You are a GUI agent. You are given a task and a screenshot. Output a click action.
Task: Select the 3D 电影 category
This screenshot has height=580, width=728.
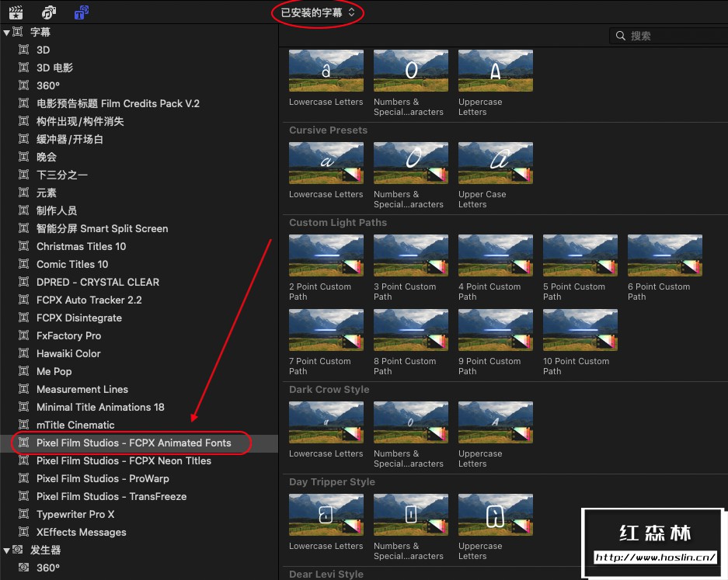coord(55,68)
